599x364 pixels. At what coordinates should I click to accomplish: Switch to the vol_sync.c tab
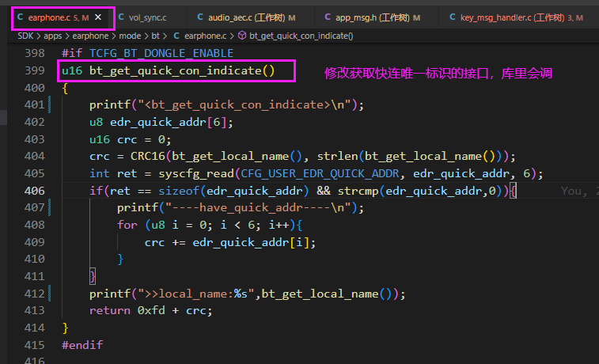142,17
